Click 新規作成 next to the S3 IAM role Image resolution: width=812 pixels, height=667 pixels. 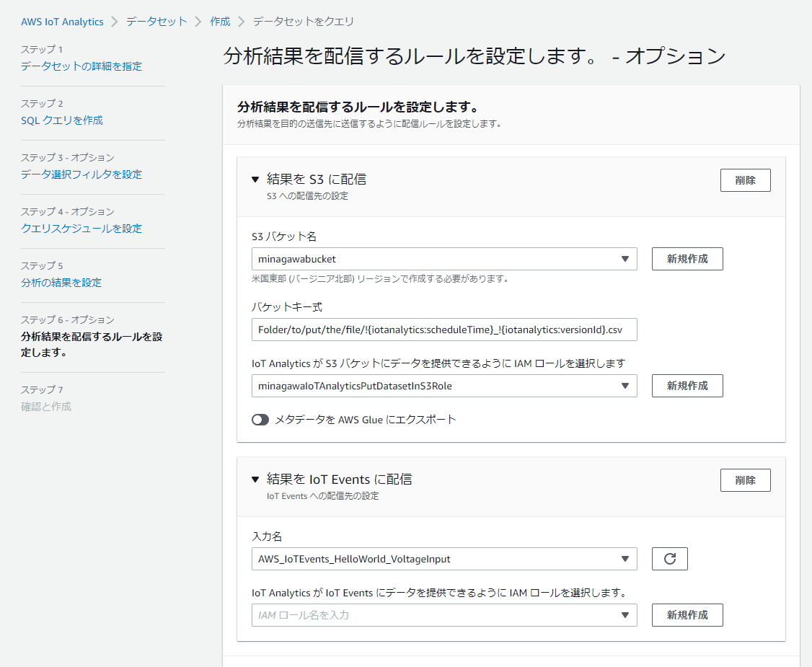[687, 386]
